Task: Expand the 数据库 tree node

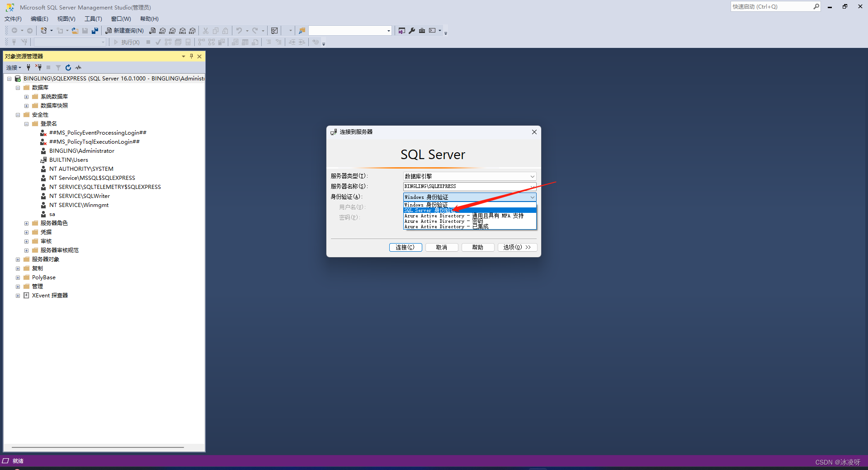Action: pyautogui.click(x=18, y=87)
